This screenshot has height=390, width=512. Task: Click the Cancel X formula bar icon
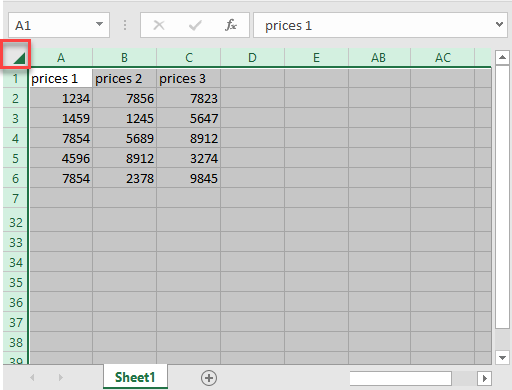[159, 25]
